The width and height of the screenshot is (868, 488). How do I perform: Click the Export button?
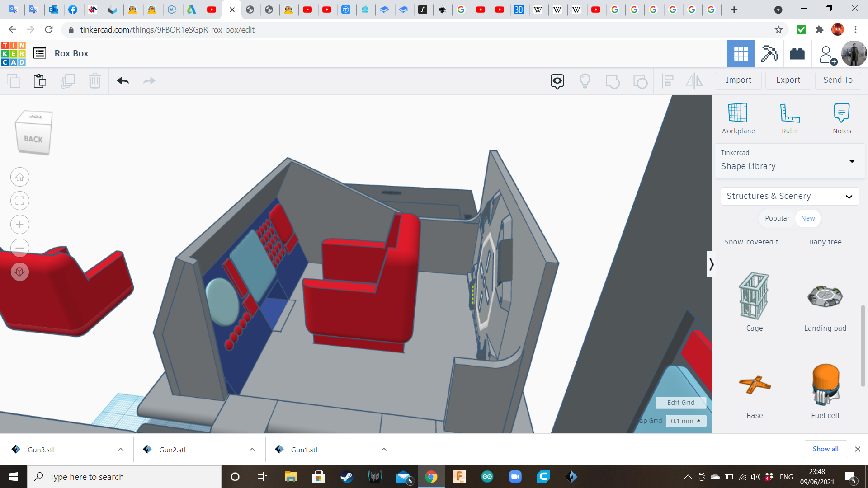788,80
